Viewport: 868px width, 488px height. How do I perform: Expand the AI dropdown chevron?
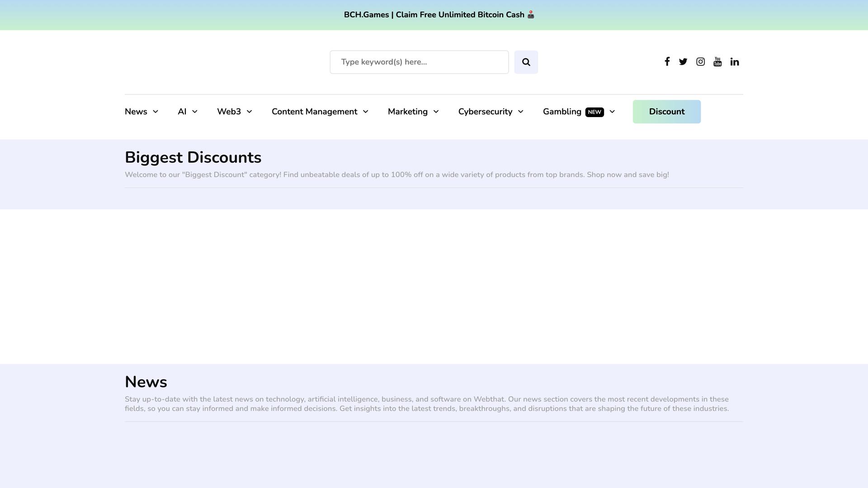195,112
